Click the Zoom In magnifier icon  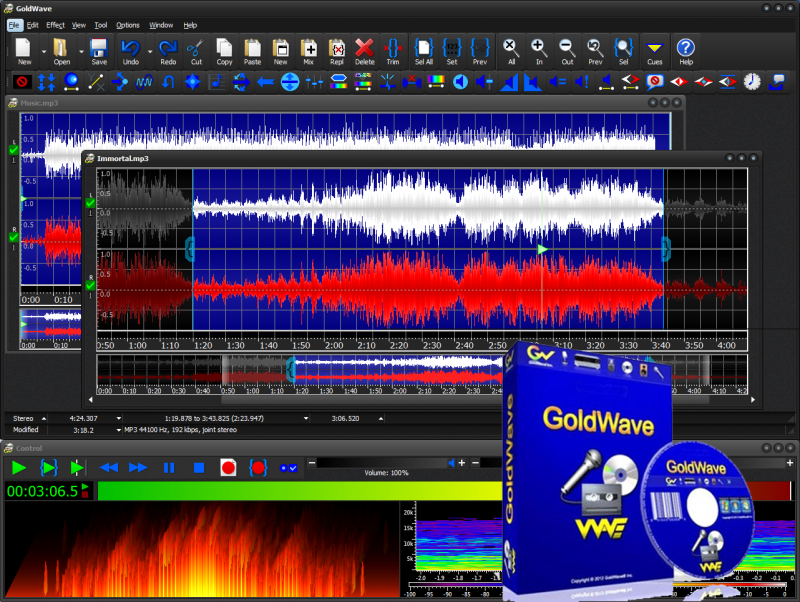point(538,49)
